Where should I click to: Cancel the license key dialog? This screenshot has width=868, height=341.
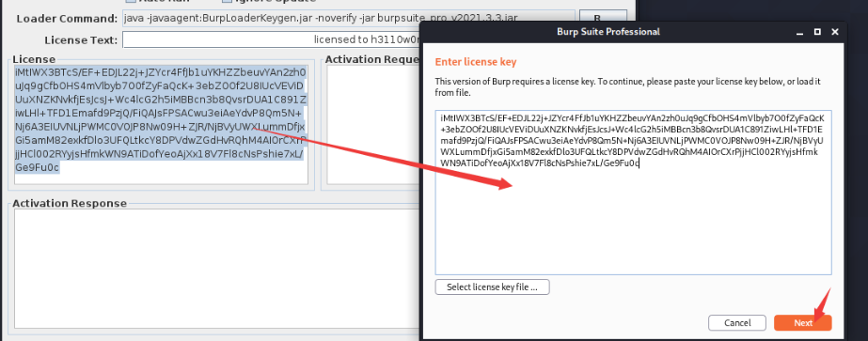736,323
